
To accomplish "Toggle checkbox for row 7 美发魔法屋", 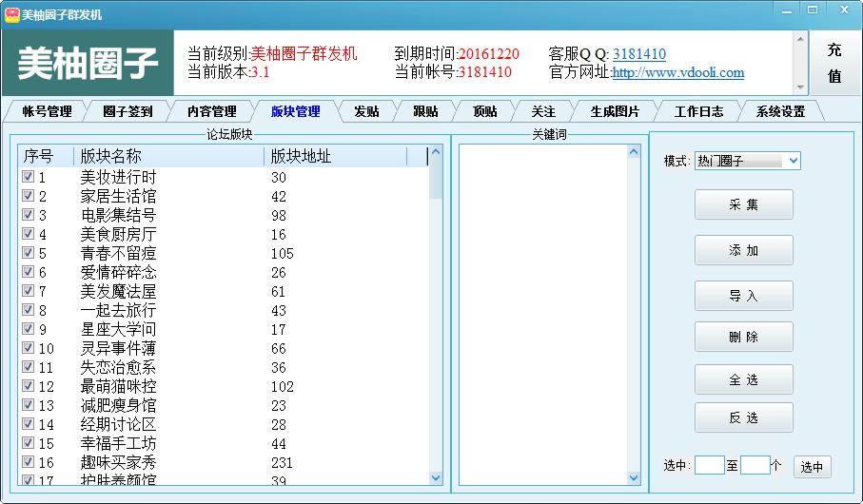I will tap(29, 291).
